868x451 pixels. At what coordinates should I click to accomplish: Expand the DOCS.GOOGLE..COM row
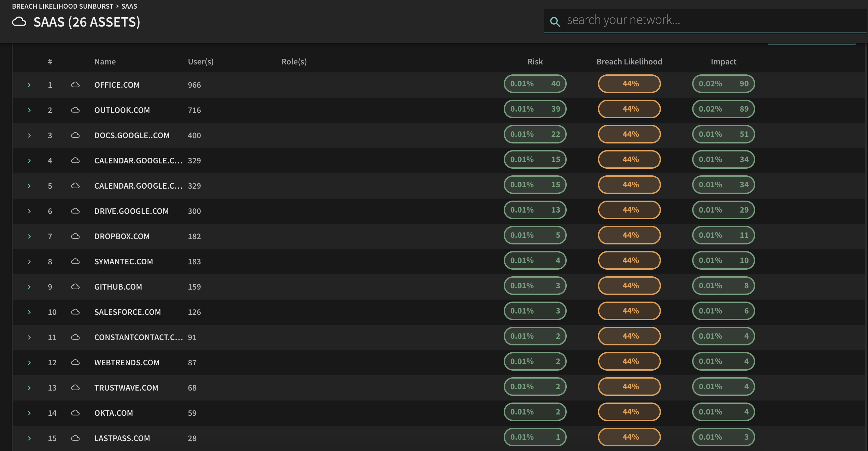tap(29, 135)
